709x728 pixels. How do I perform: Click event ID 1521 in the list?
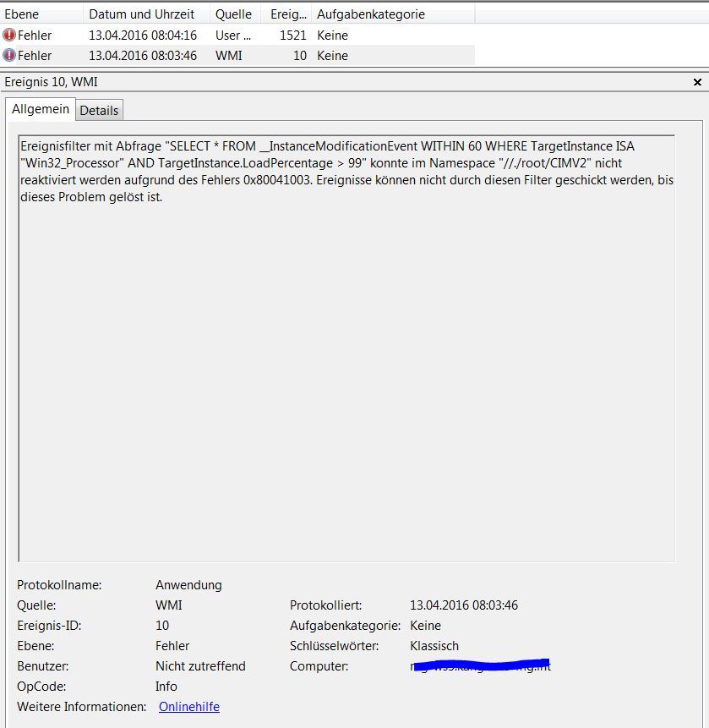coord(293,36)
